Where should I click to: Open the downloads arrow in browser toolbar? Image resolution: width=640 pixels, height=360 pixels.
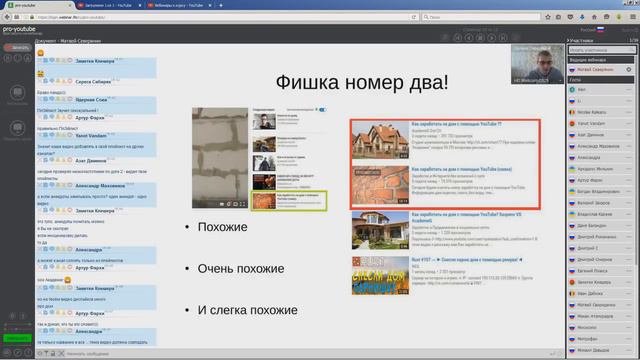(x=582, y=17)
